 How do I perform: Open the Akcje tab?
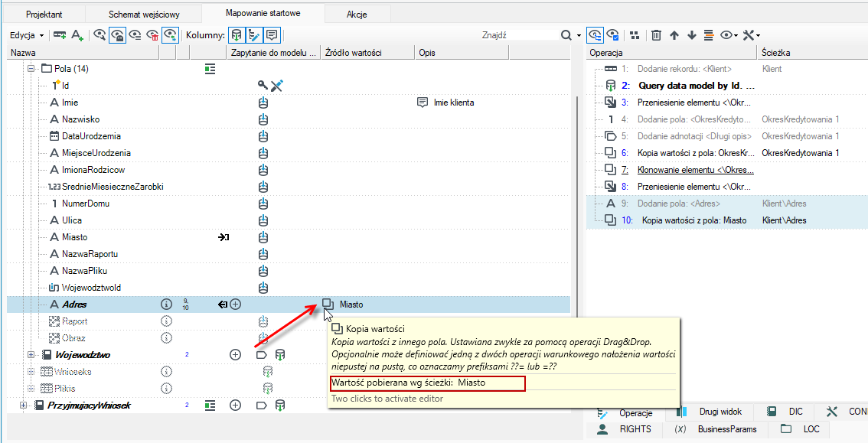click(x=357, y=15)
